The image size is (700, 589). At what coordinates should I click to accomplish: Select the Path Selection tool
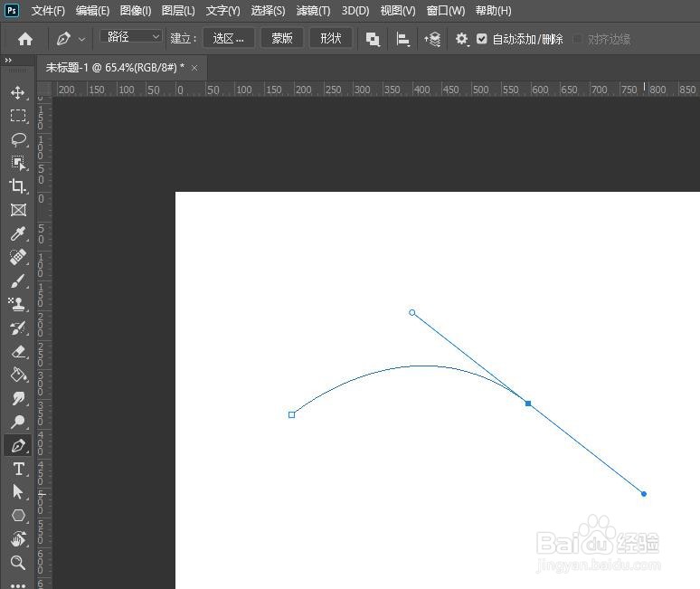pos(18,492)
